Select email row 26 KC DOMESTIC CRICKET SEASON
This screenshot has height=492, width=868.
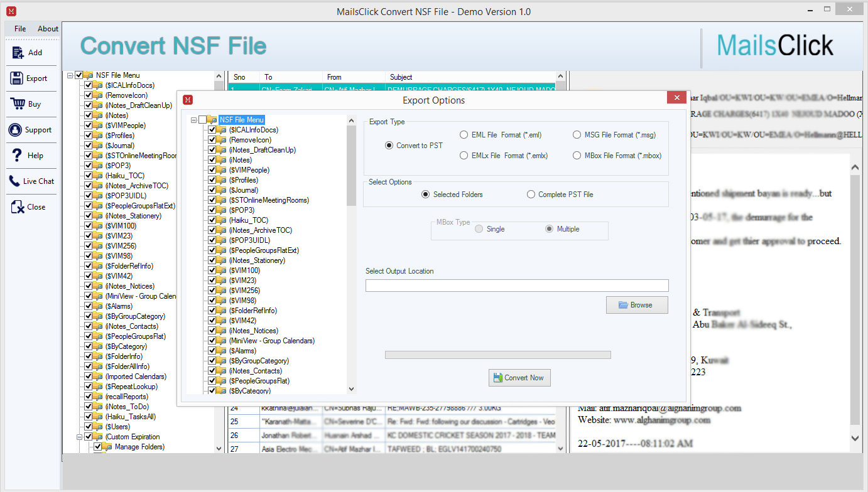coord(392,435)
